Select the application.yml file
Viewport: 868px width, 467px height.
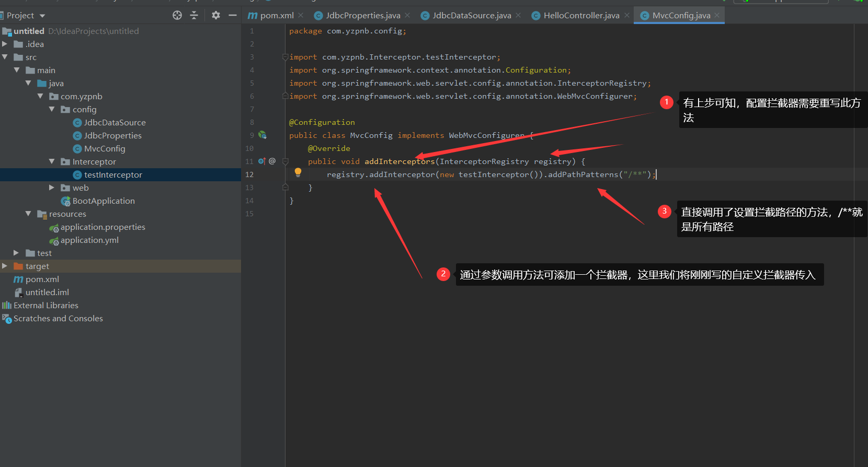tap(89, 240)
